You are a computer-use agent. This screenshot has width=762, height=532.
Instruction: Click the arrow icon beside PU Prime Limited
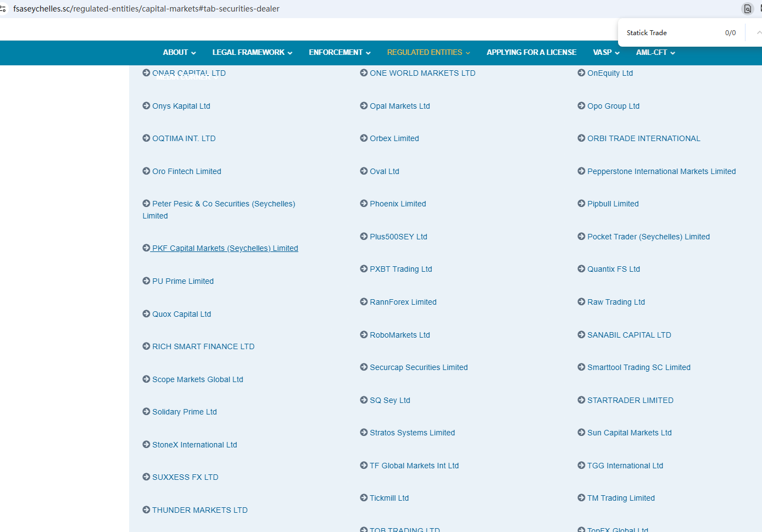(146, 281)
